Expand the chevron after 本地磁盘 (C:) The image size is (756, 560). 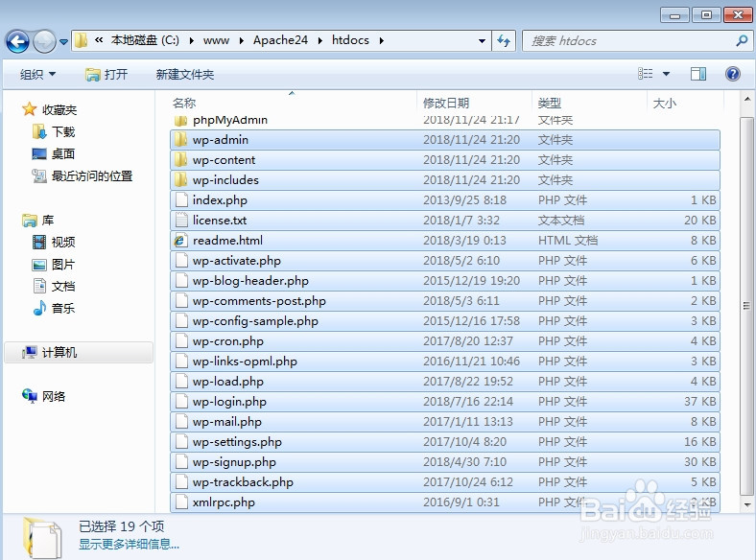pyautogui.click(x=192, y=40)
